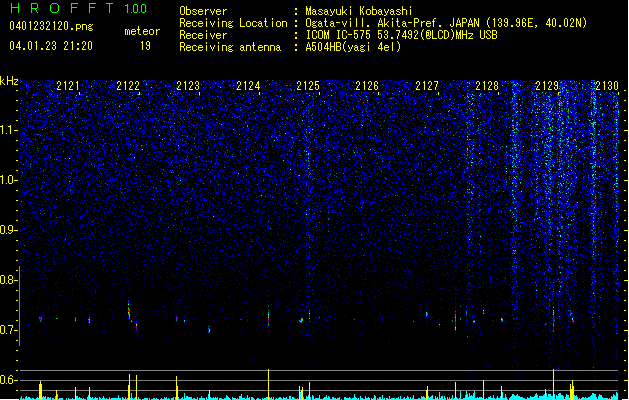Click time marker 2123
629x400 pixels.
click(188, 86)
